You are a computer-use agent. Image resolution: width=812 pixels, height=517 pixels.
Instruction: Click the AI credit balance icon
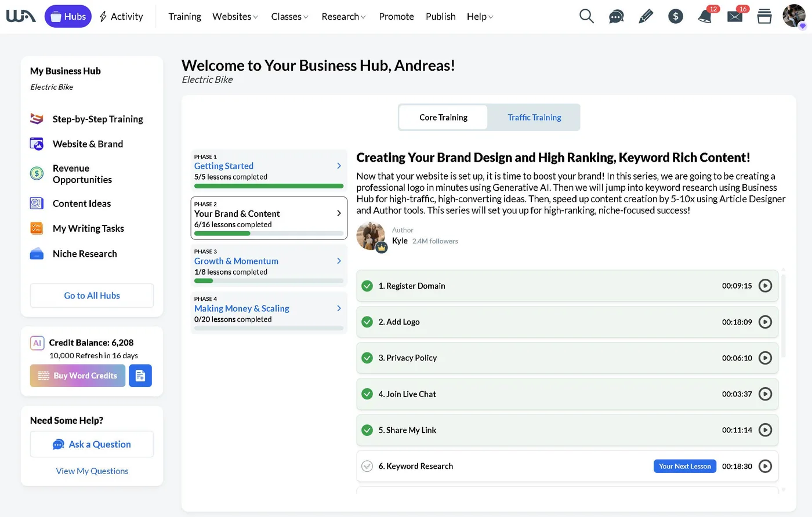pyautogui.click(x=37, y=343)
